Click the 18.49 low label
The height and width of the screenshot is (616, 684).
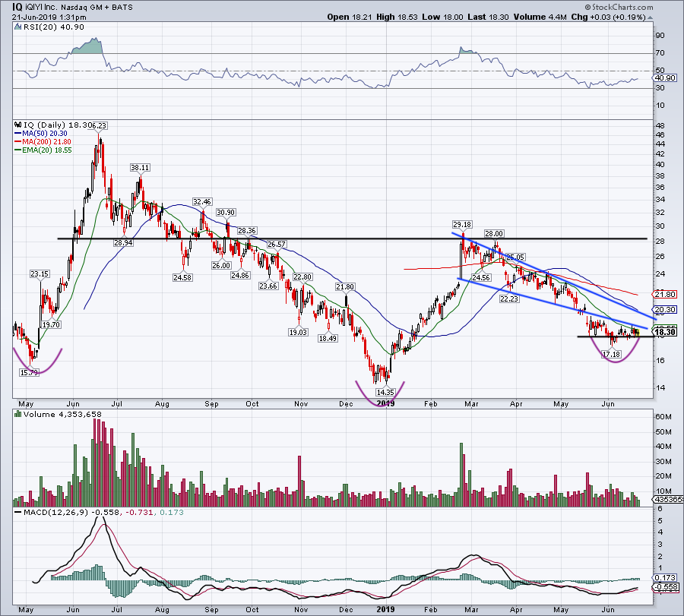[328, 338]
